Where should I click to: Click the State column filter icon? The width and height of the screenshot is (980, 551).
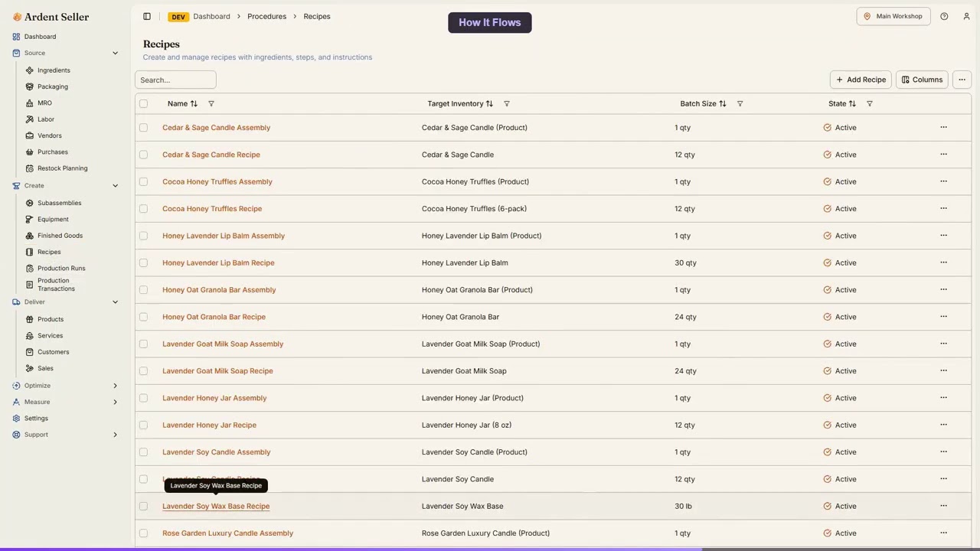click(x=869, y=103)
